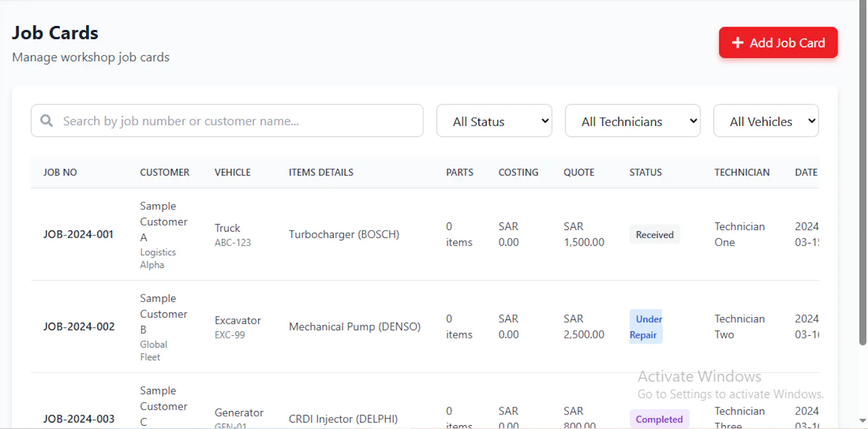Click the Under Repair status badge
868x429 pixels.
tap(646, 327)
